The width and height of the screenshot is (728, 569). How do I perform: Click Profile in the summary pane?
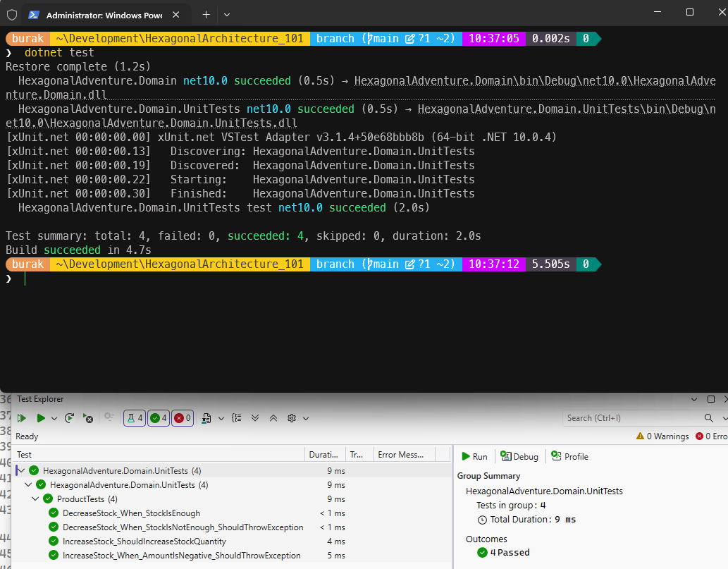point(569,456)
